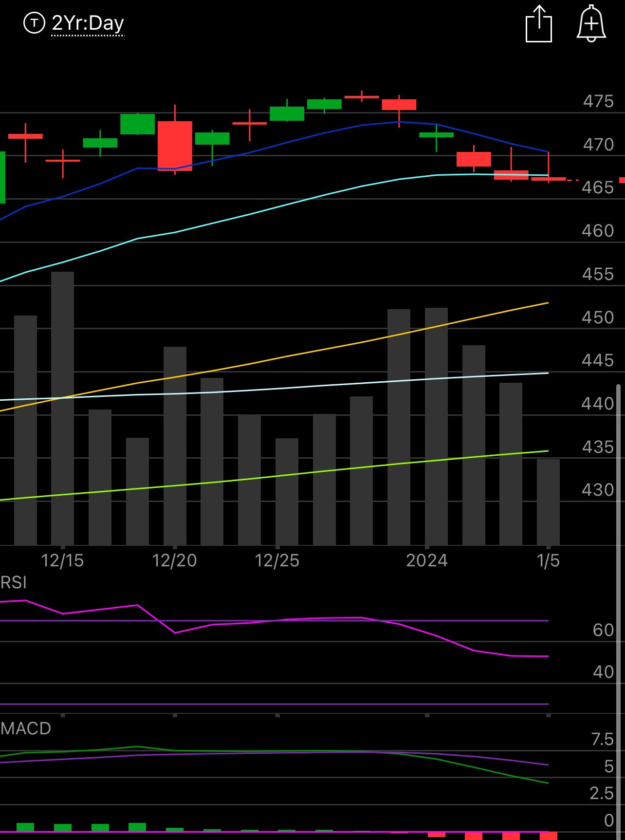This screenshot has height=840, width=625.
Task: Tap the 475 price axis label
Action: pos(598,101)
